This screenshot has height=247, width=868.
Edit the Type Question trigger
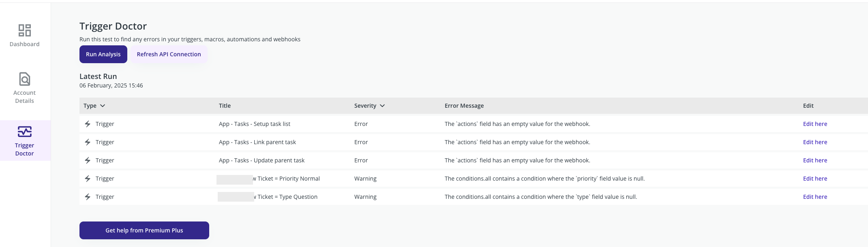(815, 197)
